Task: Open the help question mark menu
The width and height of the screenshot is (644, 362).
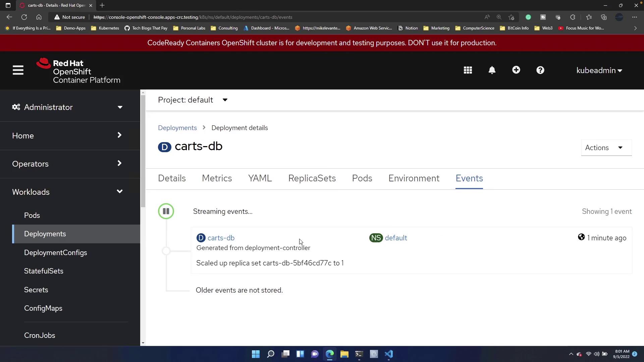Action: pyautogui.click(x=540, y=70)
